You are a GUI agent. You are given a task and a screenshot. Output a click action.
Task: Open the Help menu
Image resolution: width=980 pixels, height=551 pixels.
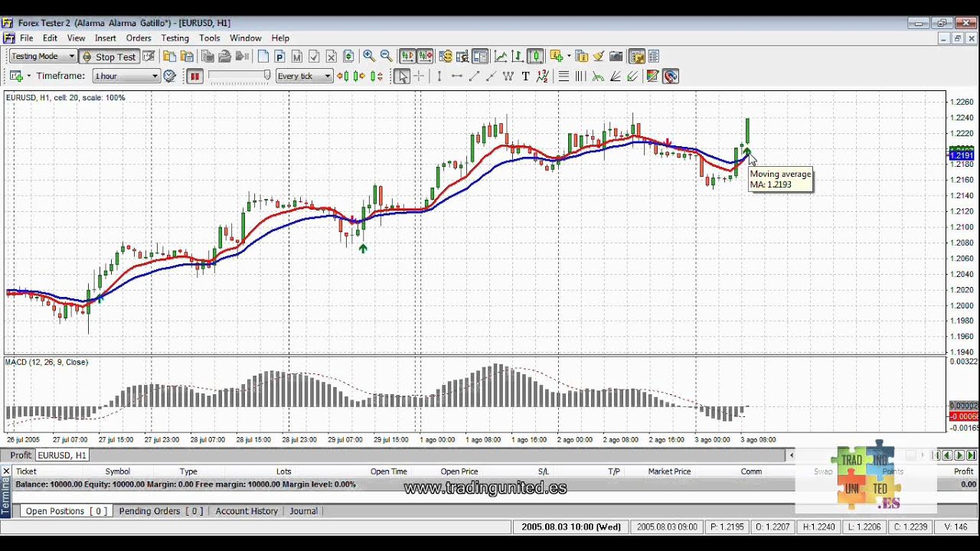pos(280,37)
